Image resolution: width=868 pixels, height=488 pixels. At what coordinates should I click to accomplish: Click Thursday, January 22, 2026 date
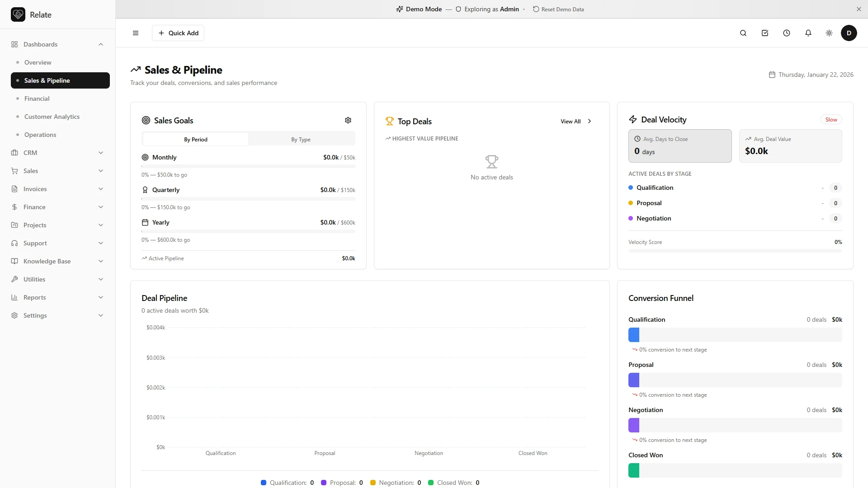click(x=816, y=75)
